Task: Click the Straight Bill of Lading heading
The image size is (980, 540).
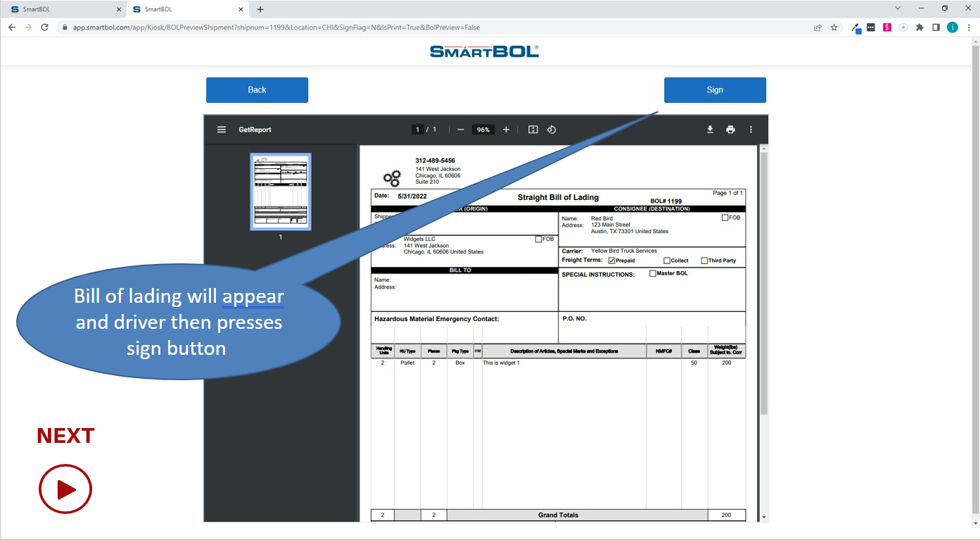Action: 558,198
